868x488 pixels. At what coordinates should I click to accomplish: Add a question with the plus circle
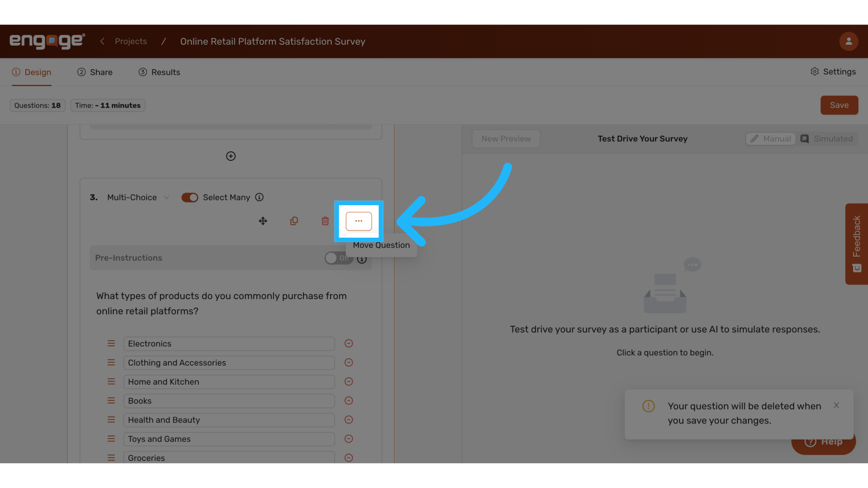pyautogui.click(x=231, y=156)
